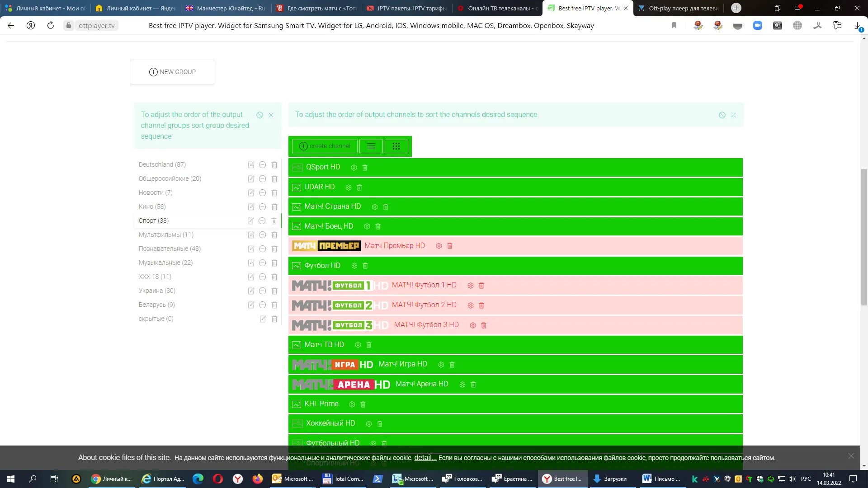Delete the скрытые (0) group

(274, 319)
